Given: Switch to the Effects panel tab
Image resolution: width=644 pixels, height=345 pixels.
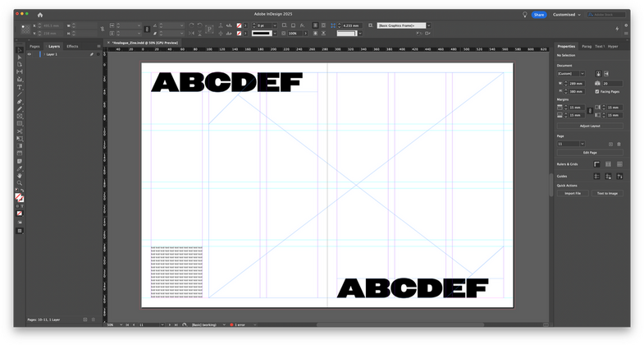Looking at the screenshot, I should click(x=73, y=46).
